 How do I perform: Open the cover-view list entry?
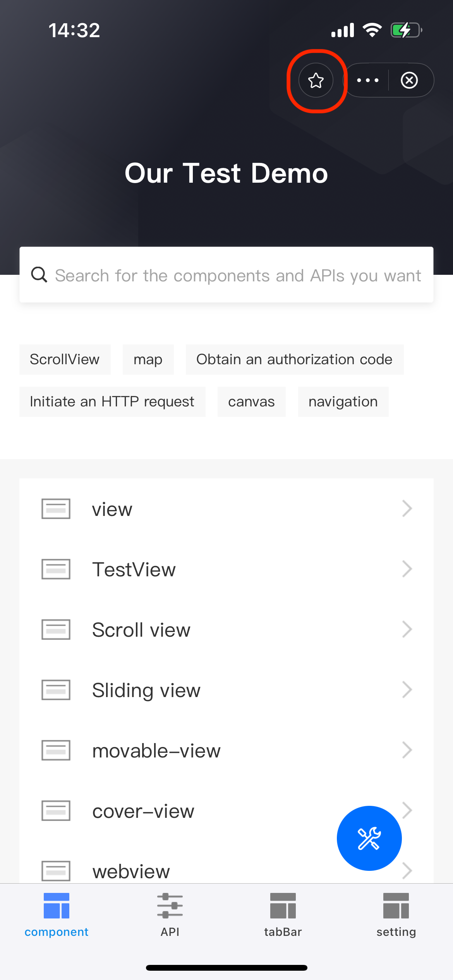(143, 811)
